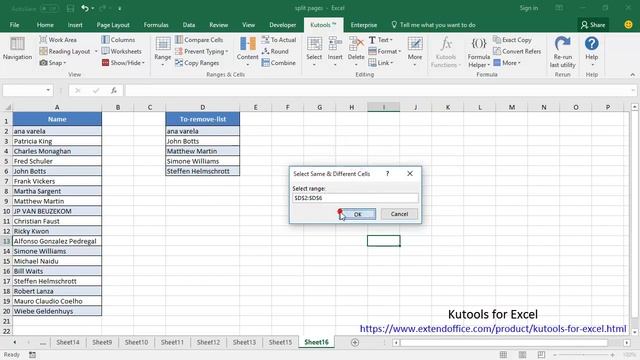Open the Kutools Insert tools
The width and height of the screenshot is (640, 360).
(x=335, y=51)
